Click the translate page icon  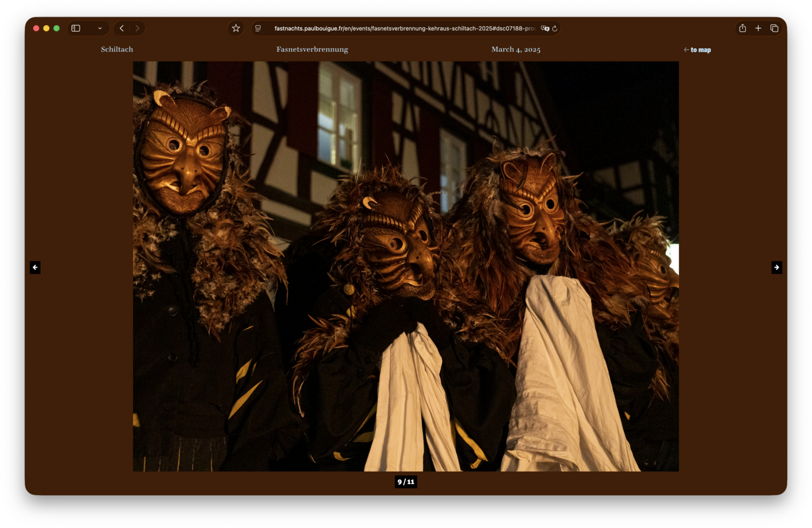tap(545, 28)
